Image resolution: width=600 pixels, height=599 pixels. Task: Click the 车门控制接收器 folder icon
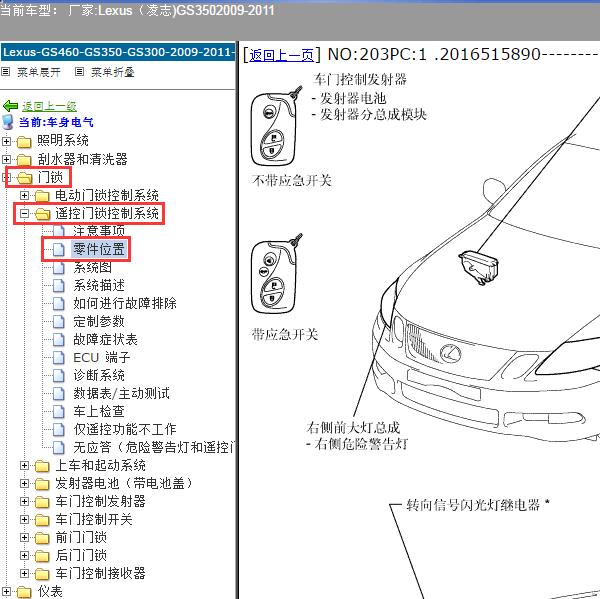click(42, 574)
